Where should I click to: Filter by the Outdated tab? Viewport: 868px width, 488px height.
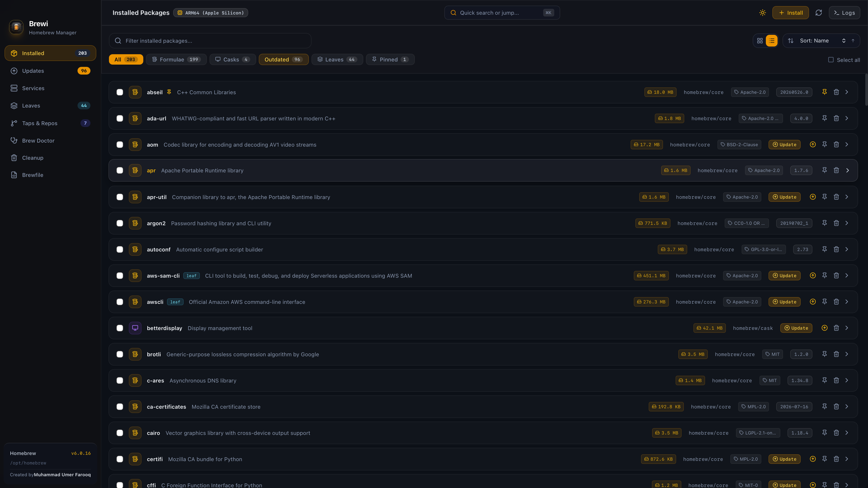coord(283,60)
